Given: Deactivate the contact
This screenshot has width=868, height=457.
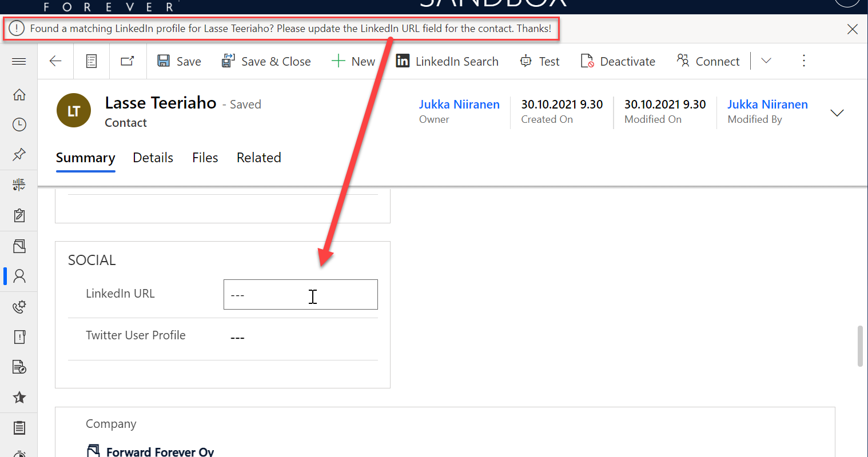Looking at the screenshot, I should tap(618, 61).
